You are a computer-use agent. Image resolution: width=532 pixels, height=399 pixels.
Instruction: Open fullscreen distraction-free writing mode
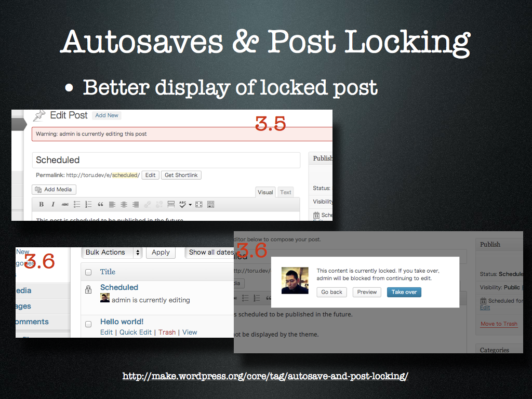coord(199,204)
